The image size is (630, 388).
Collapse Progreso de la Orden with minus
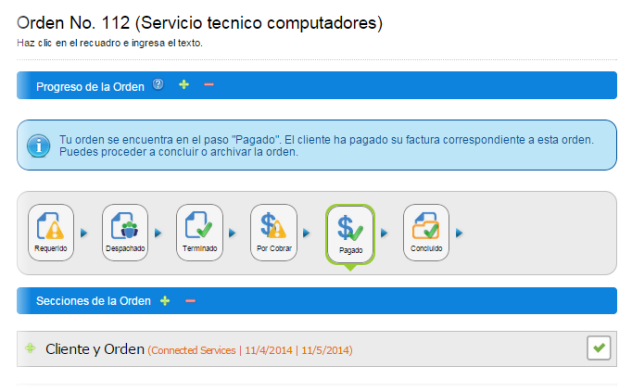[x=209, y=84]
